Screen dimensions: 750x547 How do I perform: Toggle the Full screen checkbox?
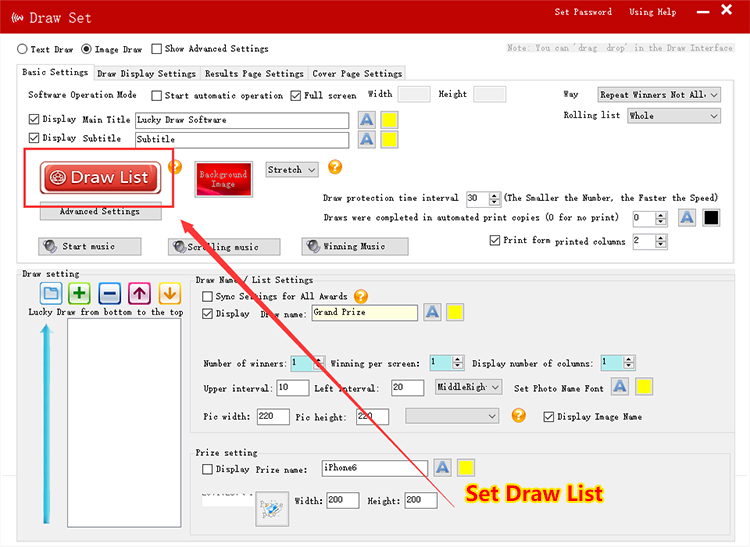tap(296, 96)
